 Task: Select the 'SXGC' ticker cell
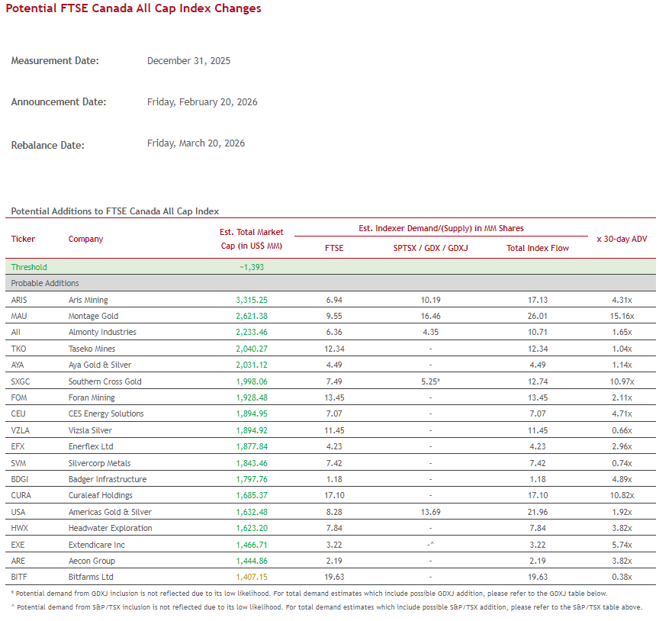click(21, 381)
